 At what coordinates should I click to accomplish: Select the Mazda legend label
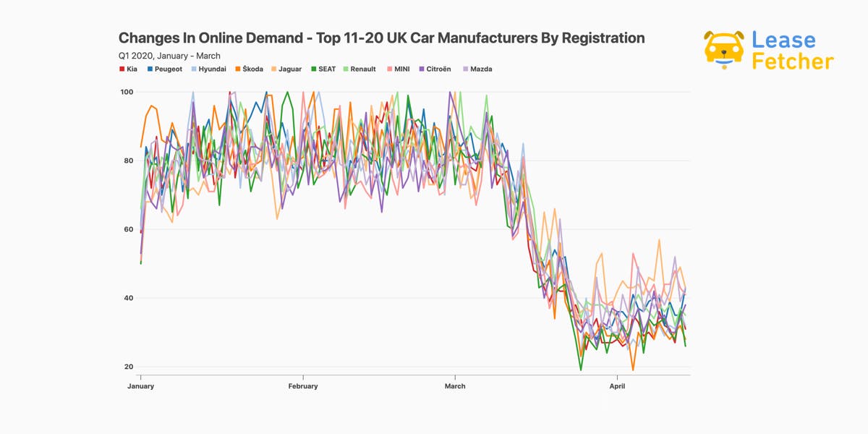point(481,69)
